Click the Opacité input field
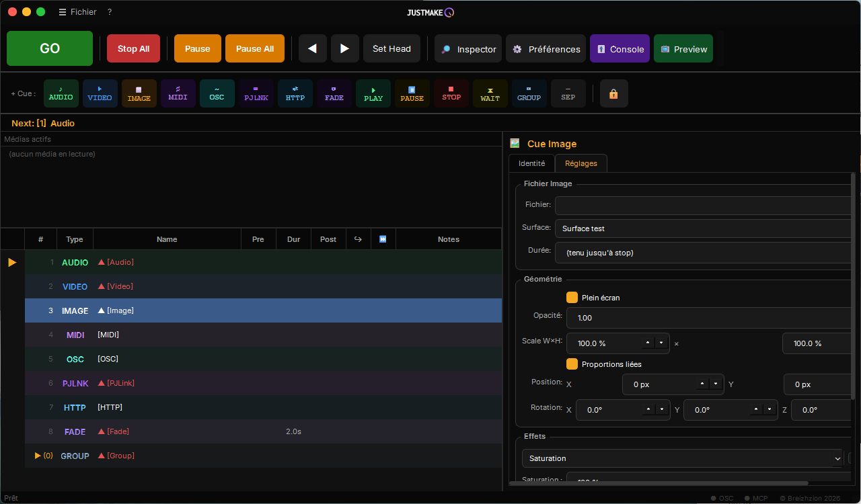Image resolution: width=861 pixels, height=504 pixels. pyautogui.click(x=710, y=317)
